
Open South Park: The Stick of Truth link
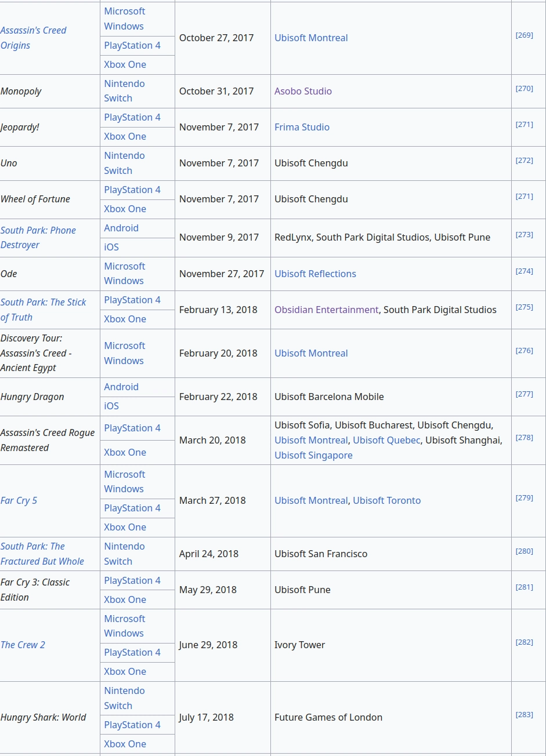pyautogui.click(x=43, y=310)
